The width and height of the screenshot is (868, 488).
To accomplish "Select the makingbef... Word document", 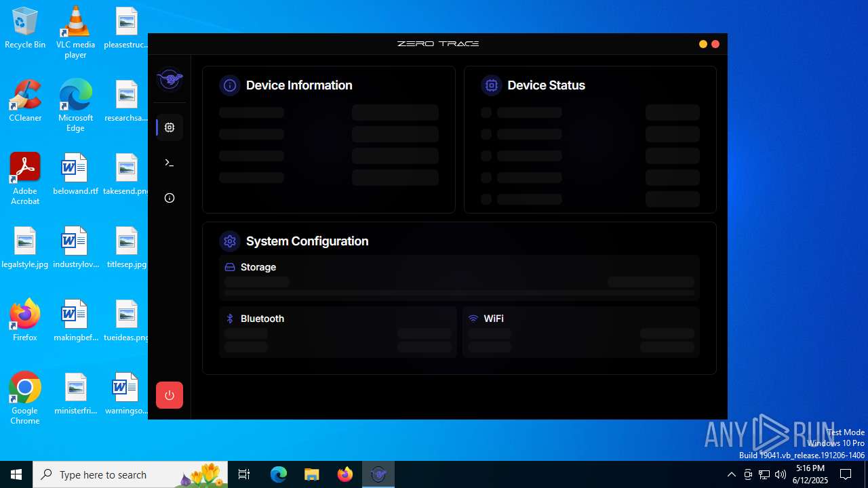I will [x=75, y=321].
